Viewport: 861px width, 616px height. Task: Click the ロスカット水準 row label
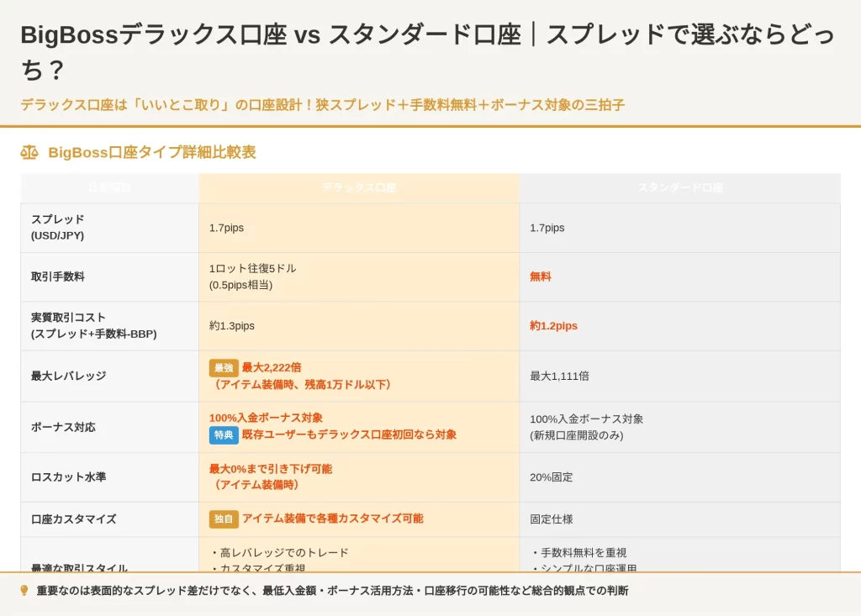pos(69,477)
